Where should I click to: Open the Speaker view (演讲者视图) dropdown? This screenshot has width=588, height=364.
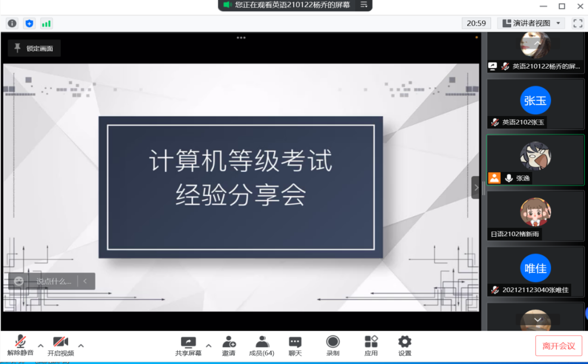click(x=531, y=23)
